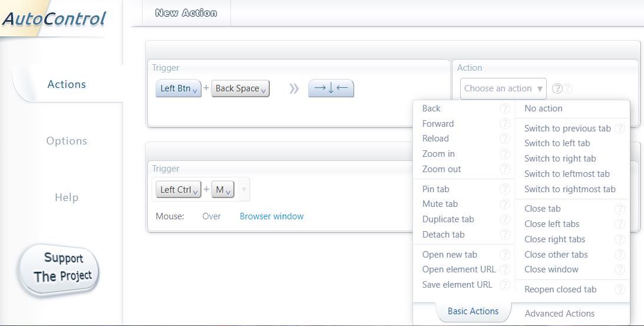Click the mouse gesture arrows button
This screenshot has height=326, width=644.
point(331,88)
